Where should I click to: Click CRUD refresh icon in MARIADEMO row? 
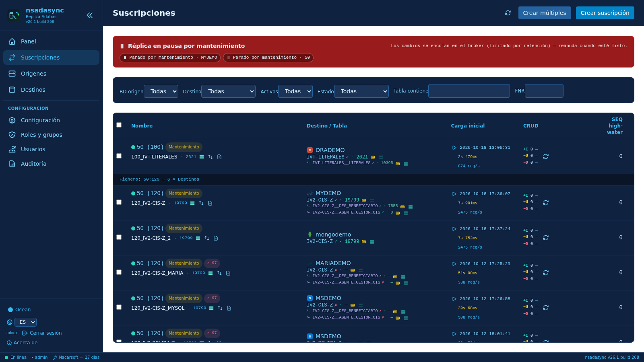pyautogui.click(x=546, y=273)
